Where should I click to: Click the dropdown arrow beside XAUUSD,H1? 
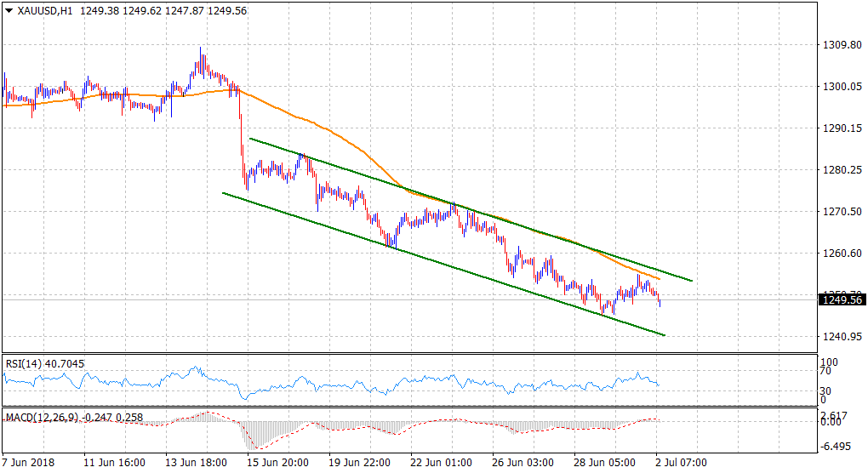tap(9, 12)
